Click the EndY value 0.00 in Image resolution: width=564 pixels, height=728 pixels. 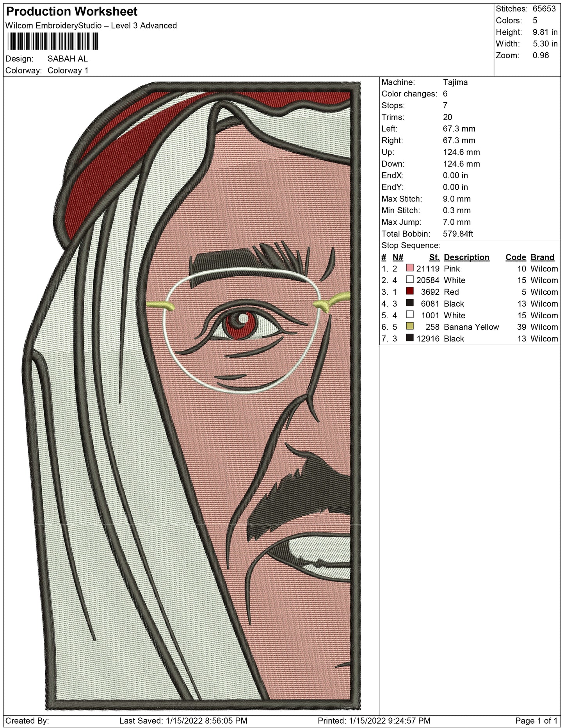click(x=455, y=187)
